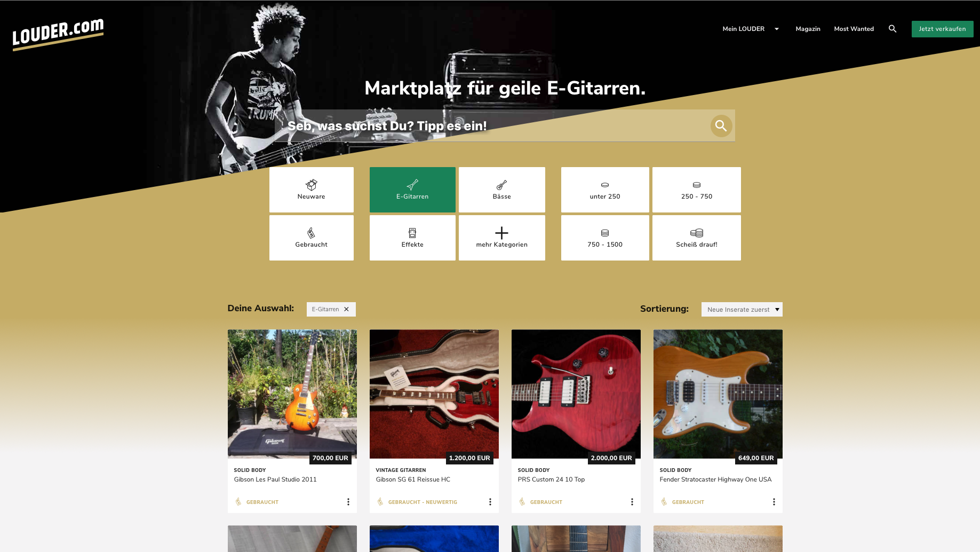Toggle the unter 250 price filter
The image size is (980, 552).
click(605, 190)
